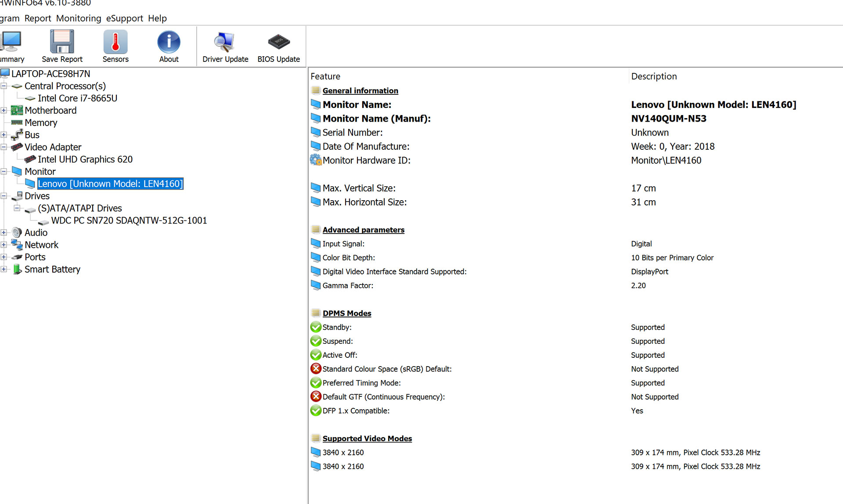Click the Input Signal row
843x504 pixels.
coord(576,244)
